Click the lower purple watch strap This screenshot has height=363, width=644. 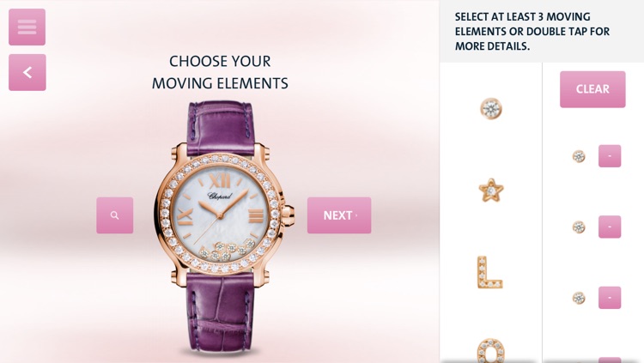220,312
